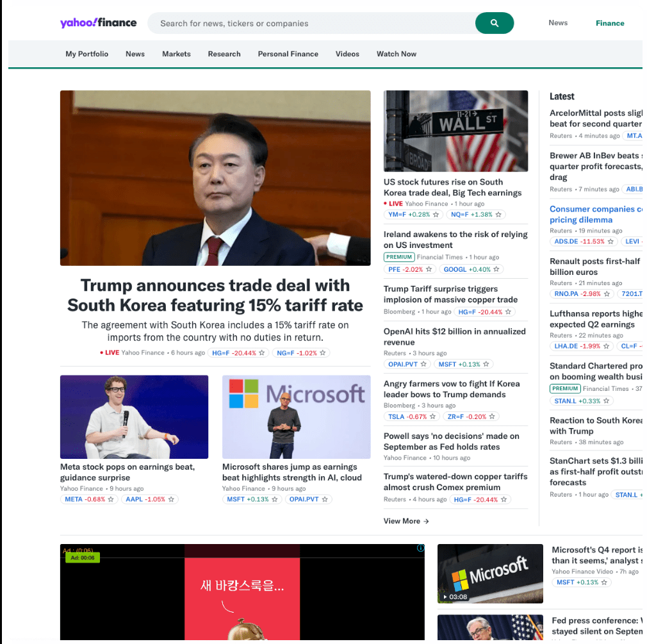Star the LHA.DE -1.99% ticker

pyautogui.click(x=606, y=346)
